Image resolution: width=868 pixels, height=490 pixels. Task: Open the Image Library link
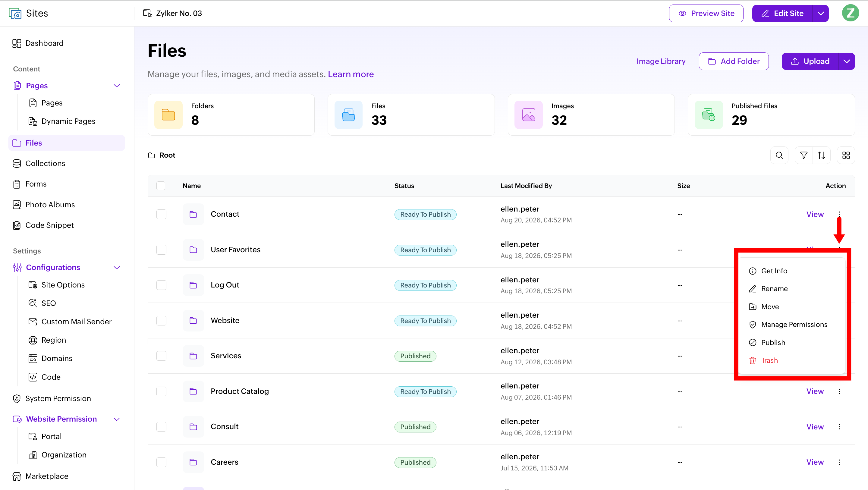(661, 61)
